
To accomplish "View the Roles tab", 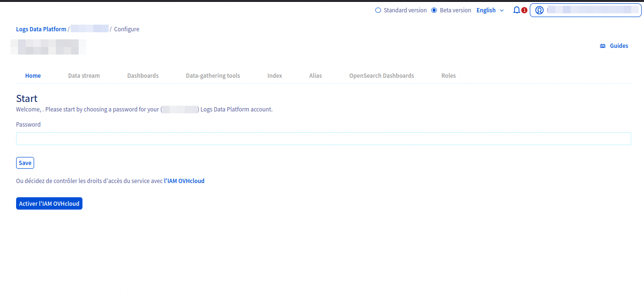I will pyautogui.click(x=448, y=76).
